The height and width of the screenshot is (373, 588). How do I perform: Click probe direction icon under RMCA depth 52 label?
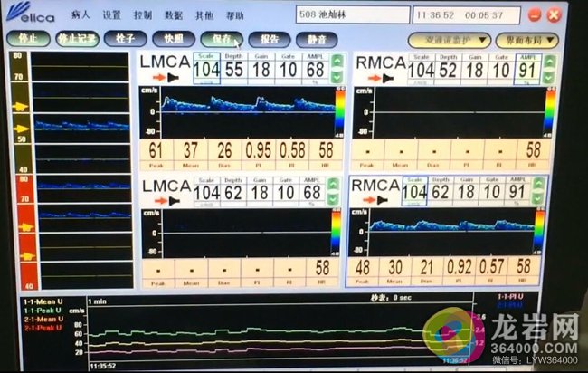[x=380, y=78]
